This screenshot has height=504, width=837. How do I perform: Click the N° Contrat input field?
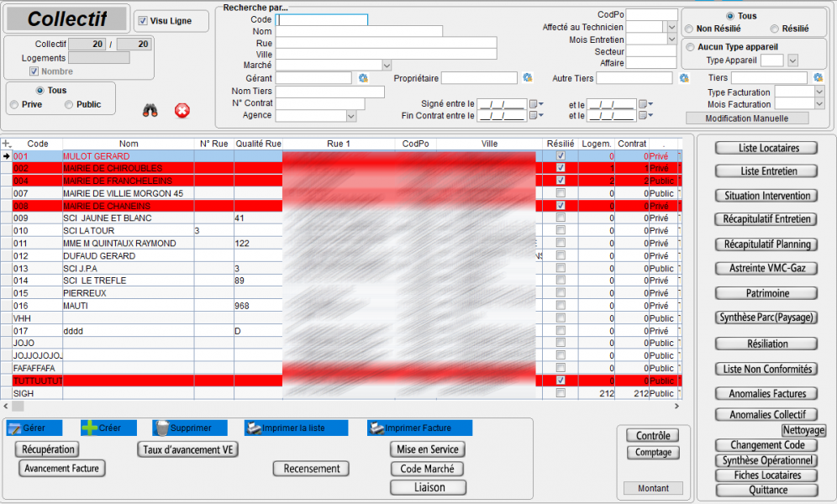[319, 103]
